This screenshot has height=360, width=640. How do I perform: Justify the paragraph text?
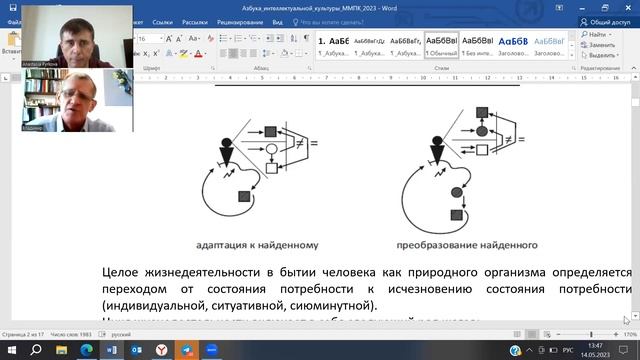pyautogui.click(x=253, y=53)
